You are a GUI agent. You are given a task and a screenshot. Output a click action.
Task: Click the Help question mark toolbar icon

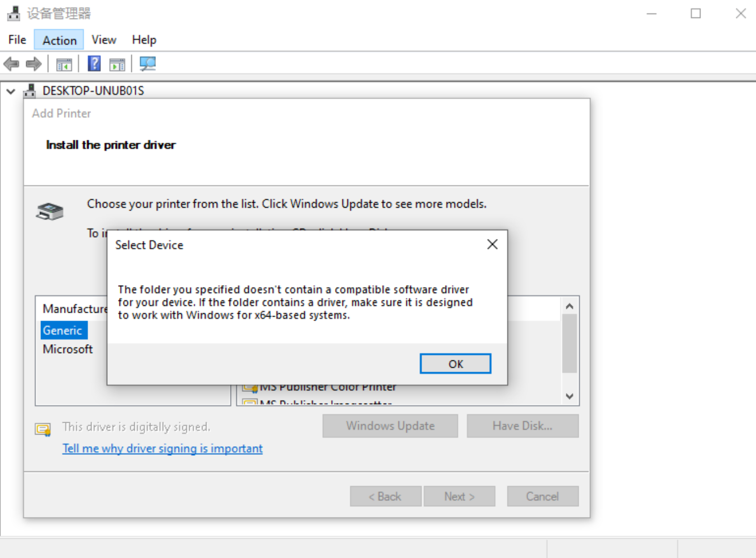93,63
